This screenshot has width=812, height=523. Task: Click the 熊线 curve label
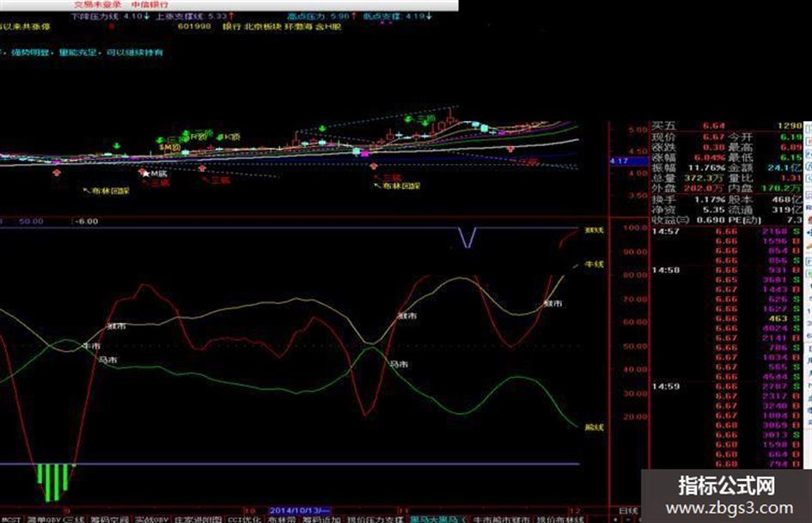(594, 427)
